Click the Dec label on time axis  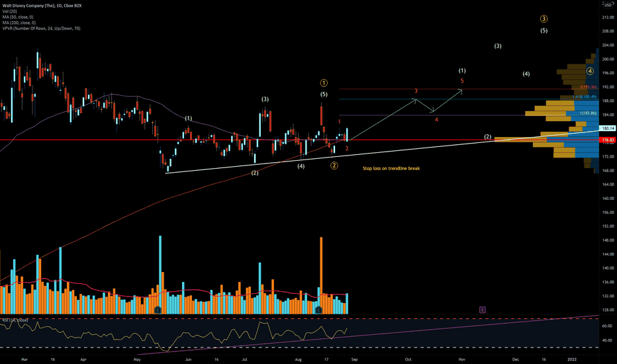[516, 359]
